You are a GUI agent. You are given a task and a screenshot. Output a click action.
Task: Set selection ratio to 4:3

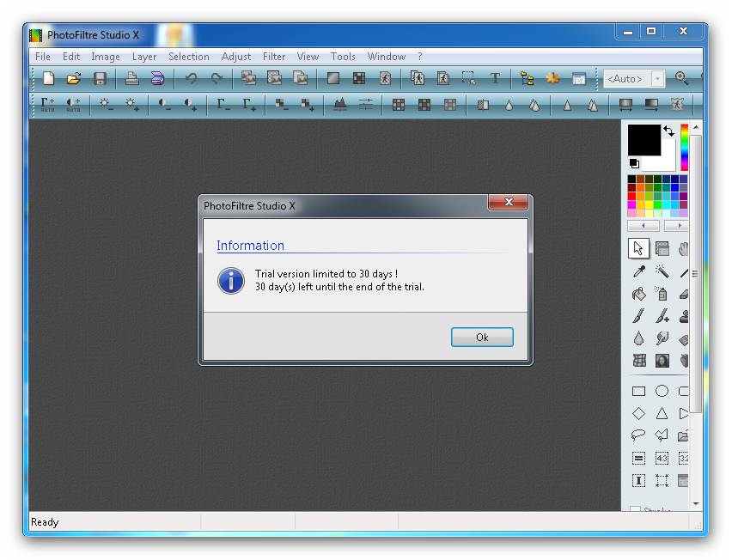[x=662, y=459]
